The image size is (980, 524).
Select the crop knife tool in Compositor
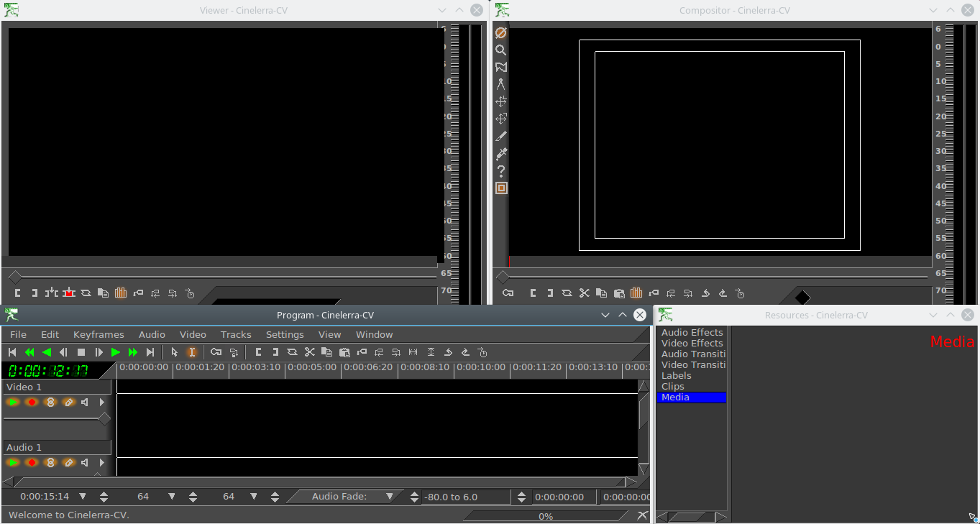click(501, 137)
